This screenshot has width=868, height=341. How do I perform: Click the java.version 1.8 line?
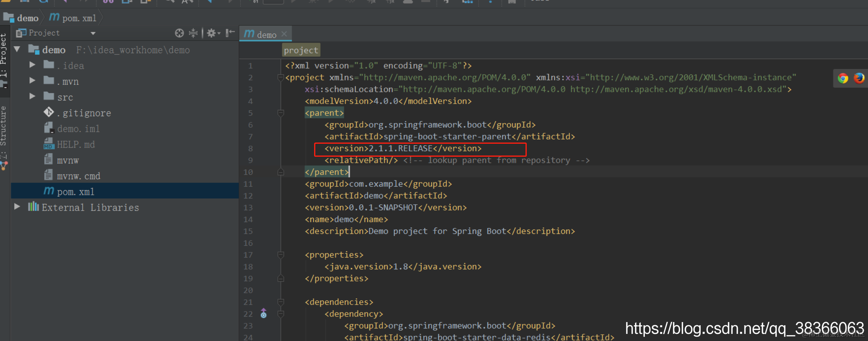click(x=403, y=267)
